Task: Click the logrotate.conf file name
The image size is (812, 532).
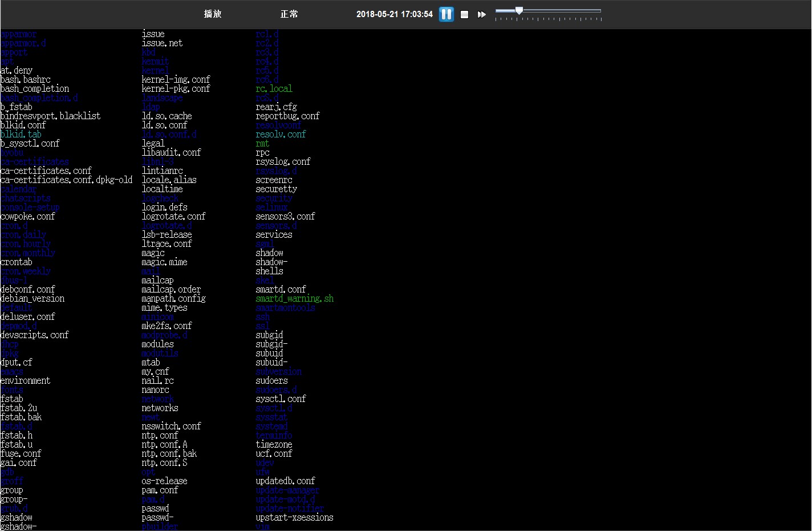Action: coord(173,217)
